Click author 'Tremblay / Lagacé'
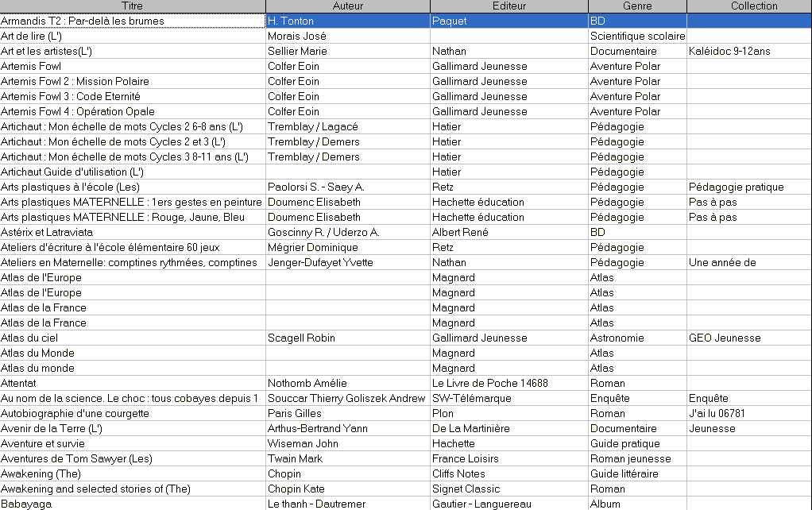Image resolution: width=812 pixels, height=510 pixels. 313,127
